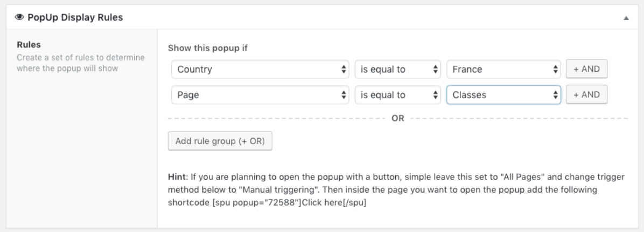
Task: Click + AND button next to Classes
Action: [x=586, y=95]
